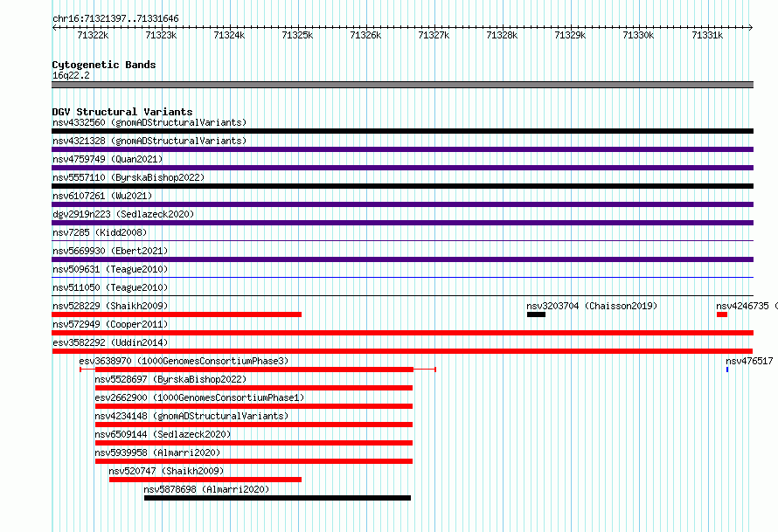Screen dimensions: 778x532
Task: Click the black bar under nsv4332560
Action: [402, 131]
